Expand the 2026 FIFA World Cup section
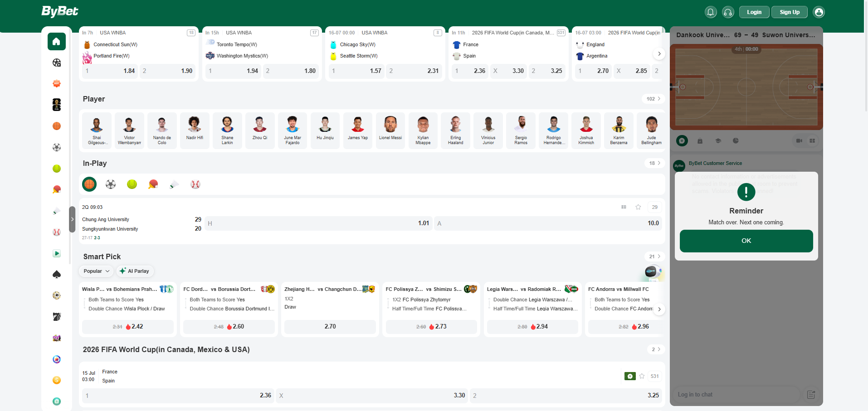 [x=656, y=349]
